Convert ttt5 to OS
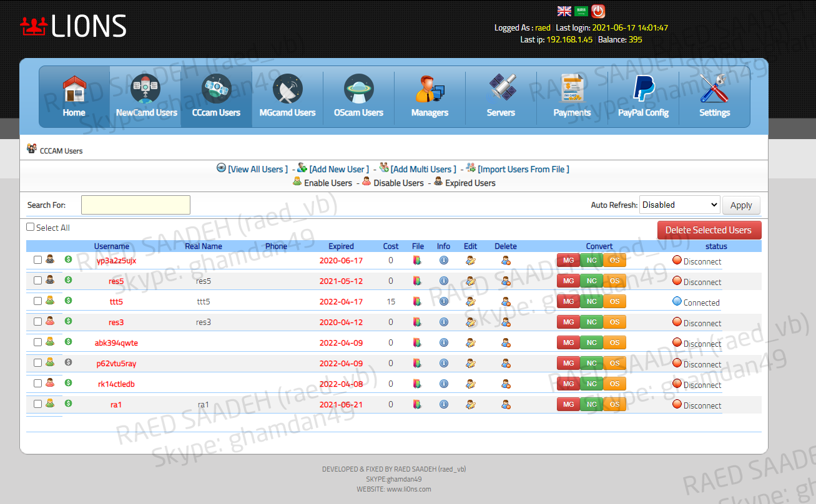The height and width of the screenshot is (504, 816). click(614, 302)
